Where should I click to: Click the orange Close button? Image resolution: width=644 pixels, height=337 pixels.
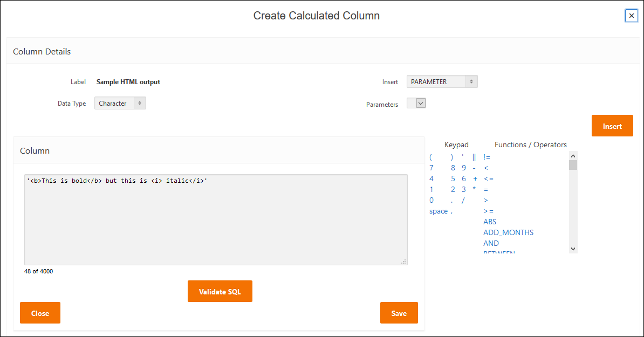(x=40, y=313)
